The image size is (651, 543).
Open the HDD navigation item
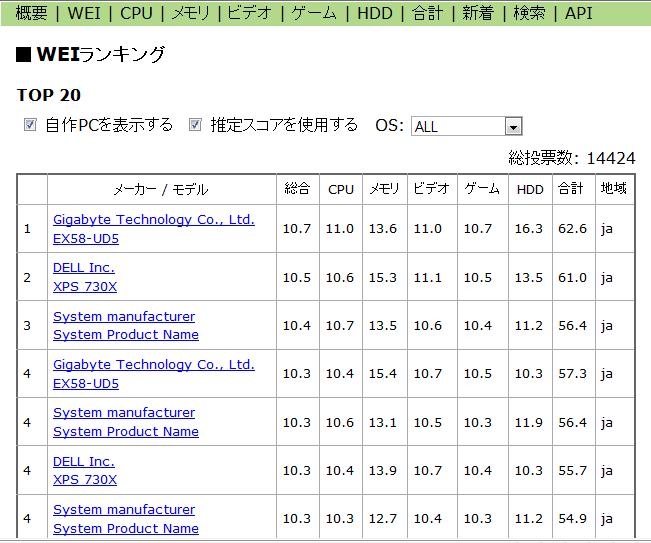coord(374,13)
